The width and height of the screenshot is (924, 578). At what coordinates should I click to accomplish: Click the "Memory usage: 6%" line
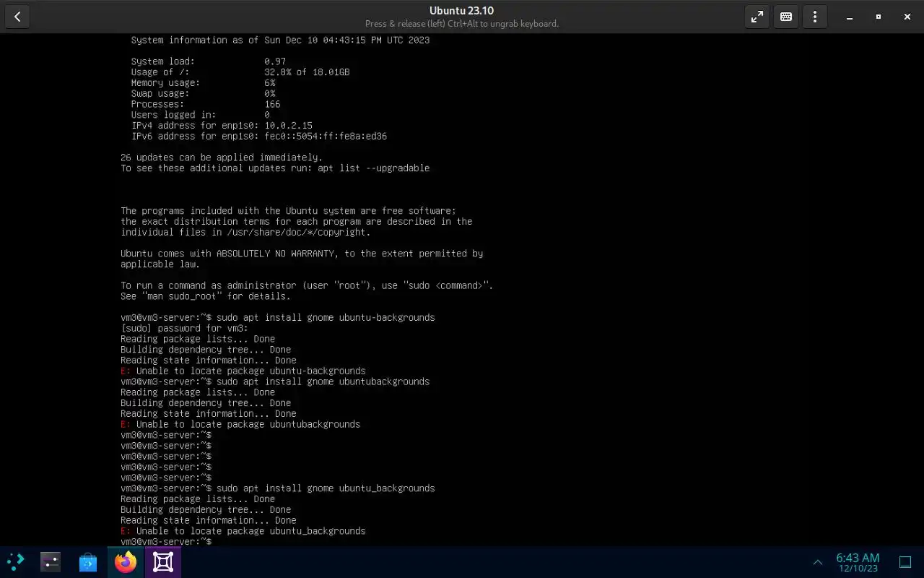pos(203,83)
